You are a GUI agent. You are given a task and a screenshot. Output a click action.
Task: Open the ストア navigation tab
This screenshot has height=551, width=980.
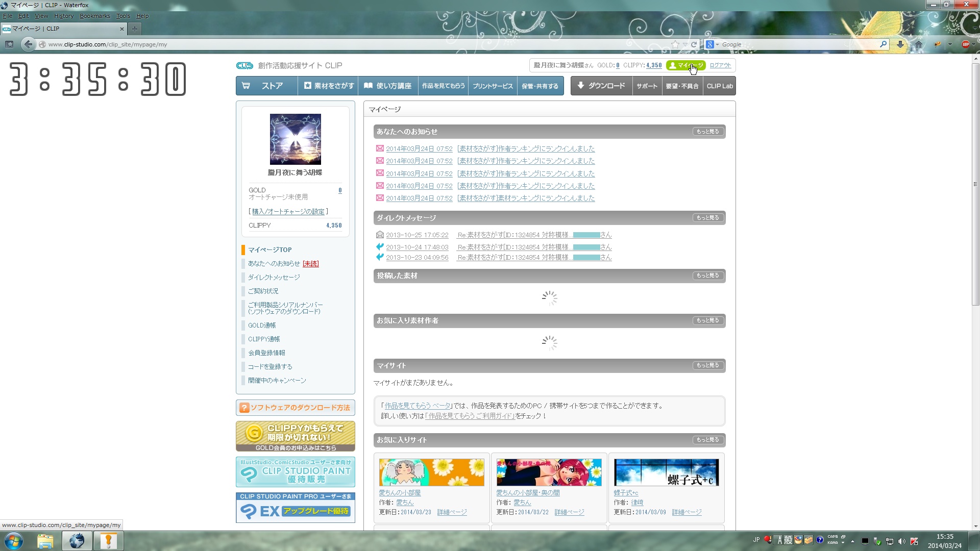266,86
